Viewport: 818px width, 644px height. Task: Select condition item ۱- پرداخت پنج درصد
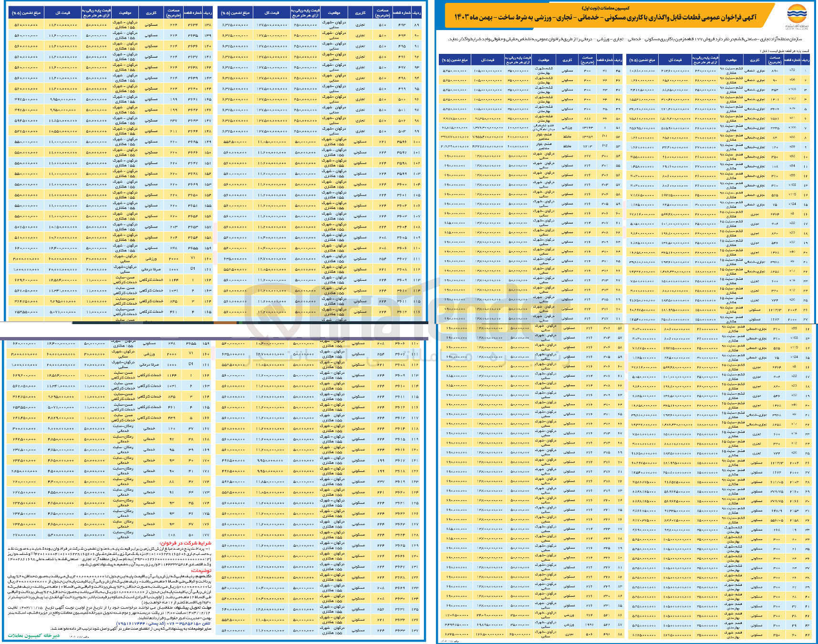109,556
